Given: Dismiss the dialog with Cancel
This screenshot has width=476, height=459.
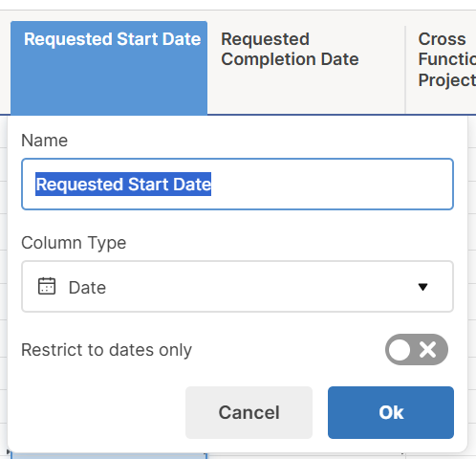Looking at the screenshot, I should click(x=249, y=412).
